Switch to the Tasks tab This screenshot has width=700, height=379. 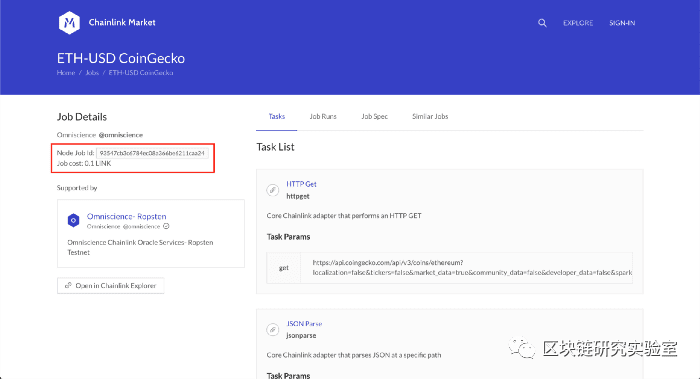tap(277, 117)
